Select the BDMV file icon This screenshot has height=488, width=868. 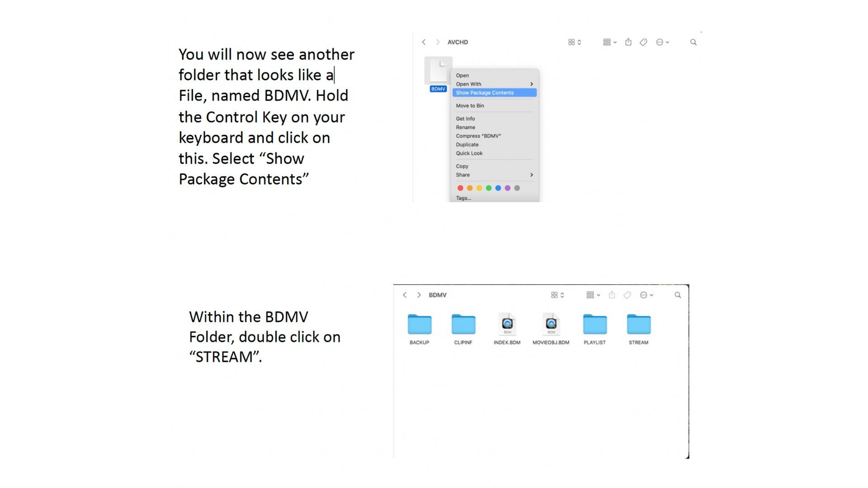438,70
